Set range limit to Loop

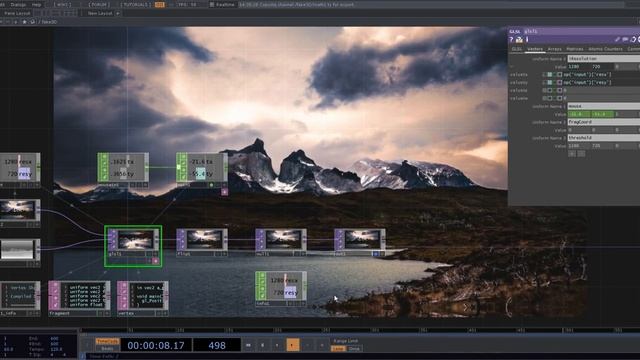[x=338, y=349]
